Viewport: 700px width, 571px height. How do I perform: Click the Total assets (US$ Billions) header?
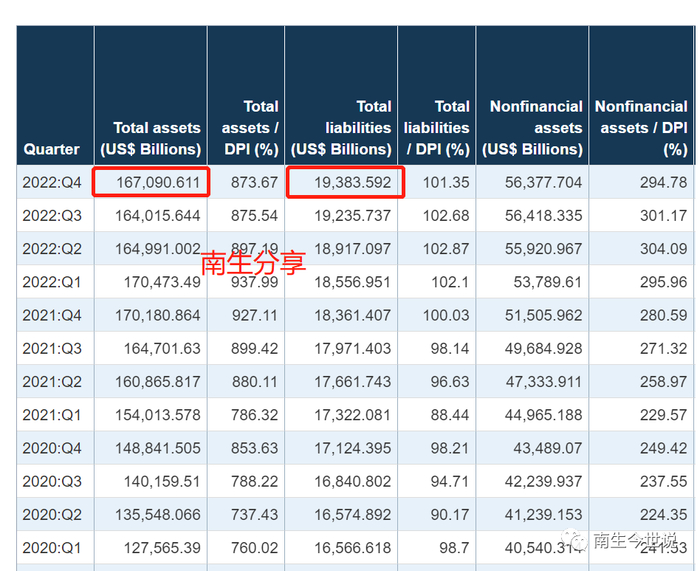(151, 138)
